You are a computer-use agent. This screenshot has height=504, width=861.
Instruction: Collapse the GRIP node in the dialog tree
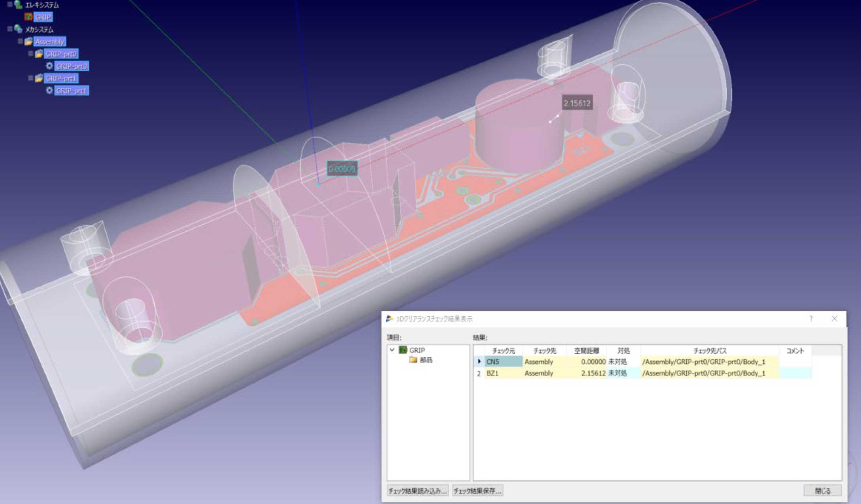pos(392,350)
